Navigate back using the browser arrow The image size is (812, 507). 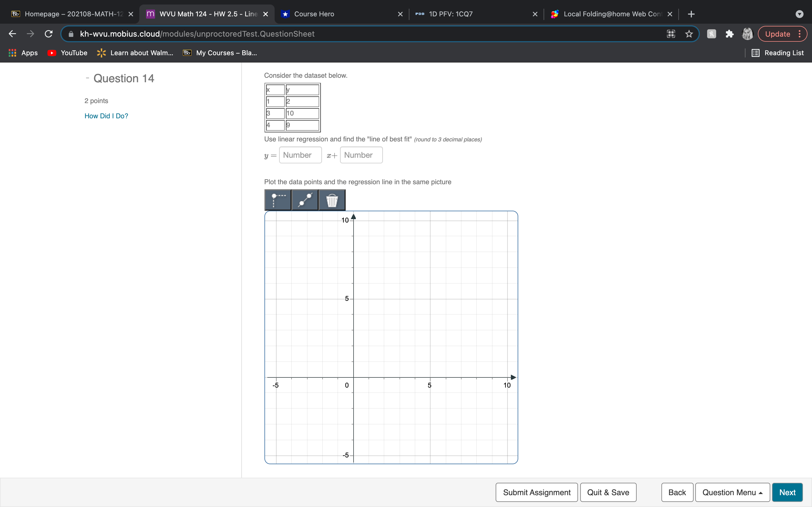point(12,34)
